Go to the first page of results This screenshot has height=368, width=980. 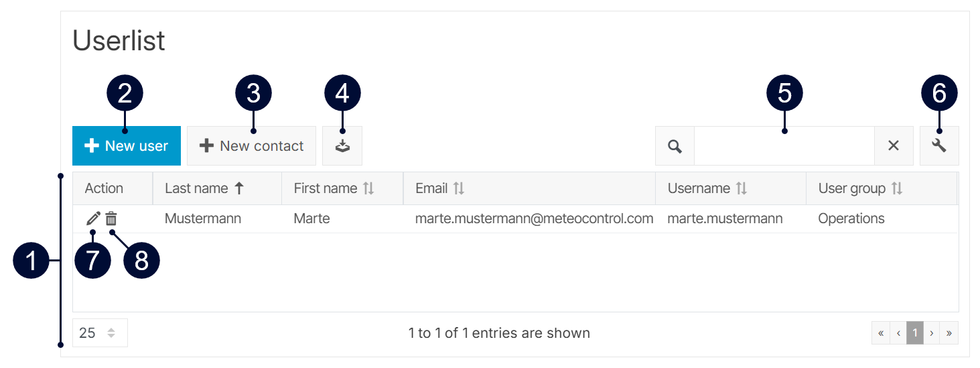click(x=881, y=333)
